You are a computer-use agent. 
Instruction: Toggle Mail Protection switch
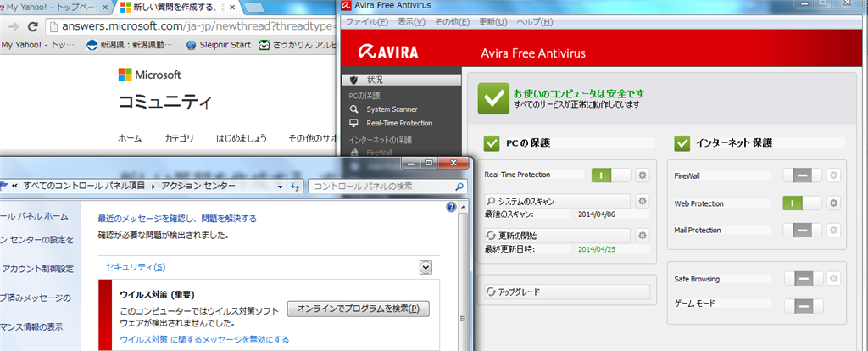tap(802, 230)
